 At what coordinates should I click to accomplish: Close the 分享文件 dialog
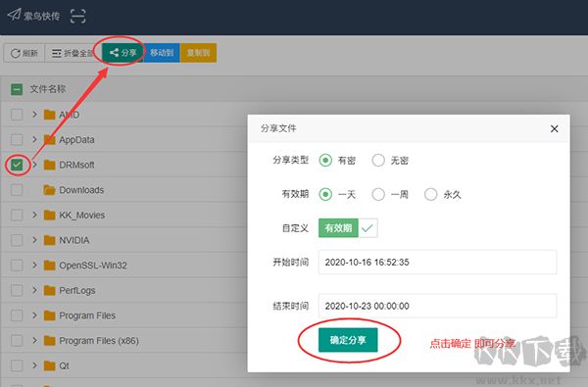(555, 128)
